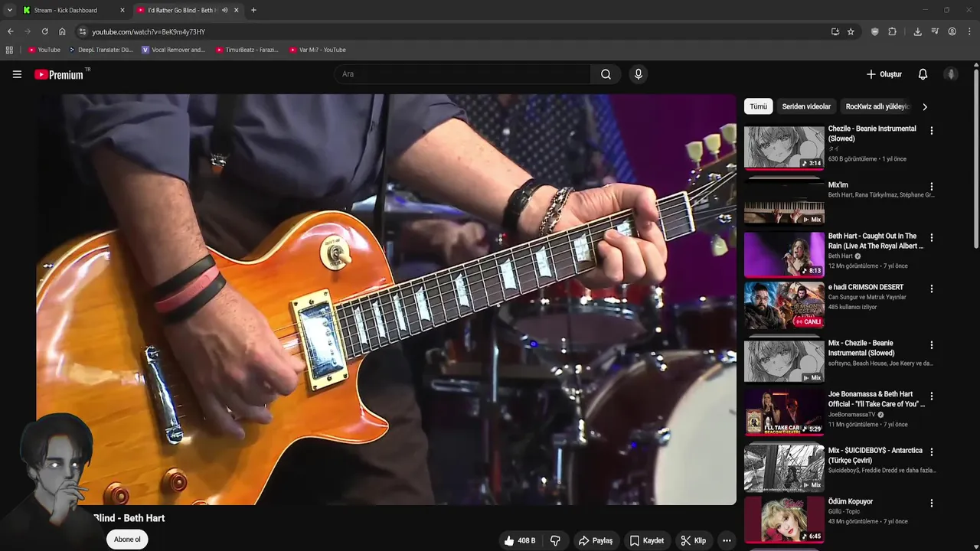Open TimurBeatz bookmark
Screen dimensions: 980x551
pyautogui.click(x=247, y=50)
